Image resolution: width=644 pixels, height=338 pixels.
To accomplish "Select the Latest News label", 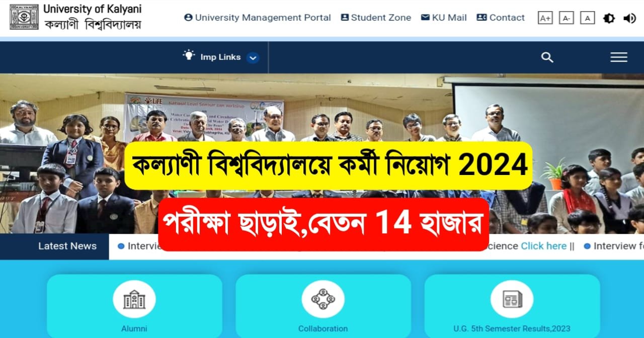I will (67, 246).
